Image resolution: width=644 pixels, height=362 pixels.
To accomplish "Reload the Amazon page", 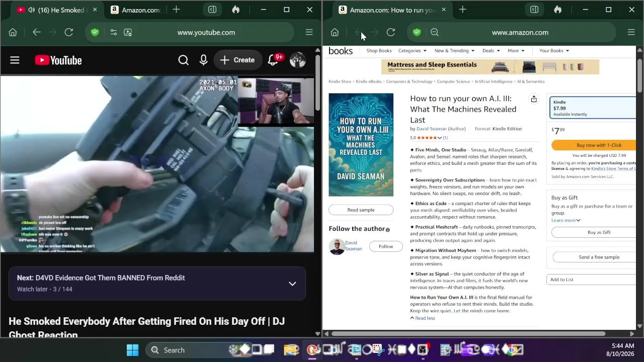I will [x=390, y=32].
